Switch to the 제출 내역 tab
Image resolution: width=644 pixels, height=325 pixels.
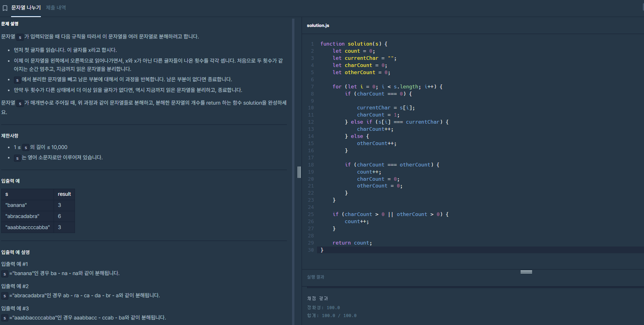pos(56,8)
